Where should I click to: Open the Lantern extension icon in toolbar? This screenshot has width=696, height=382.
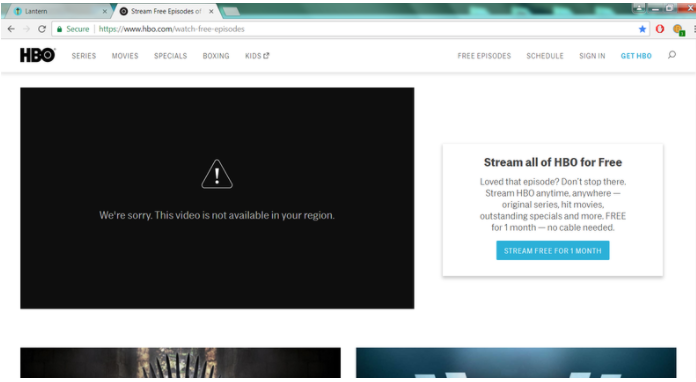[x=678, y=30]
